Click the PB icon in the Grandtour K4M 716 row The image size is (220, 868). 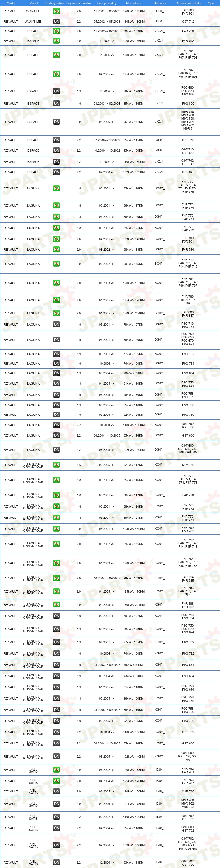[x=57, y=465]
